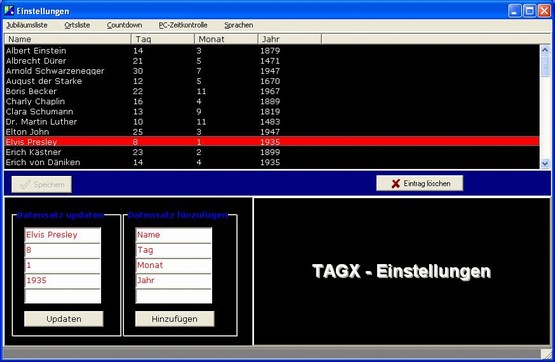Click the list's scroll up arrow
This screenshot has width=555, height=362.
click(545, 50)
